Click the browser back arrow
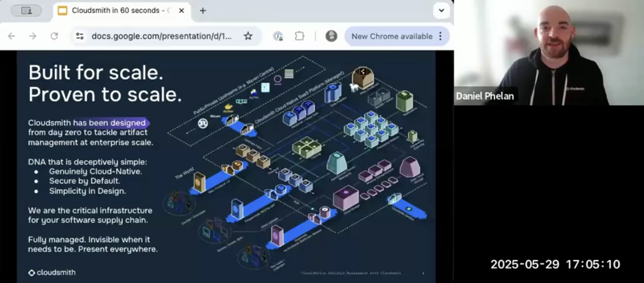 tap(12, 36)
